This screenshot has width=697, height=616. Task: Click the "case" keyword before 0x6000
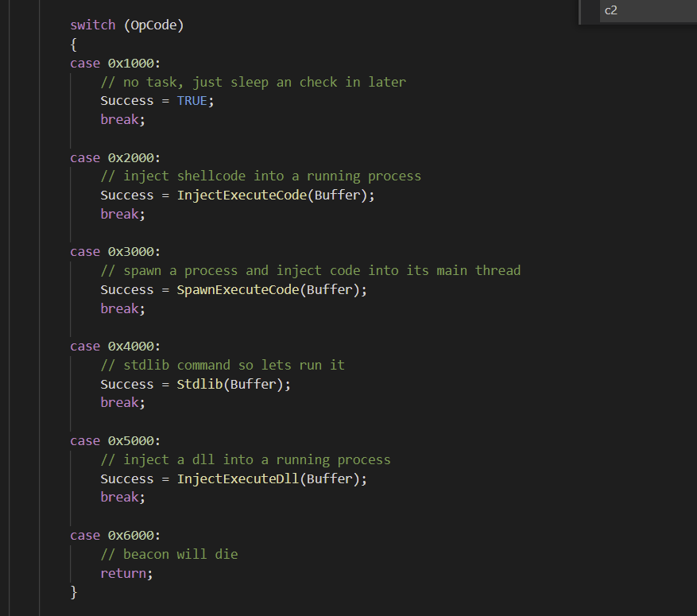click(x=85, y=536)
